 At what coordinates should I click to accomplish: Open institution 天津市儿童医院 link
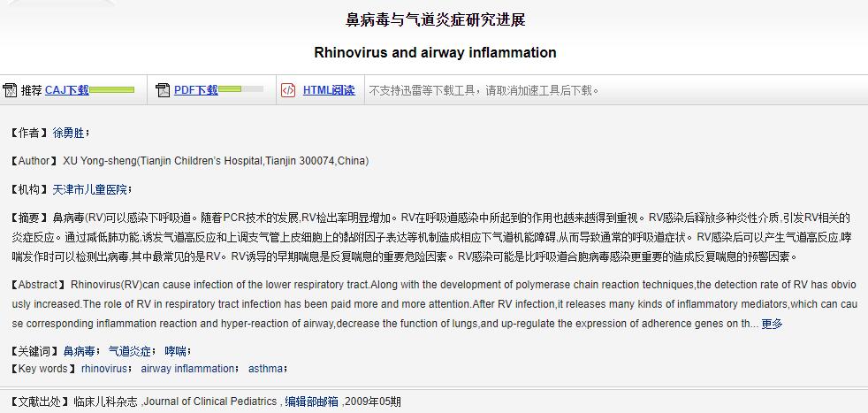90,189
